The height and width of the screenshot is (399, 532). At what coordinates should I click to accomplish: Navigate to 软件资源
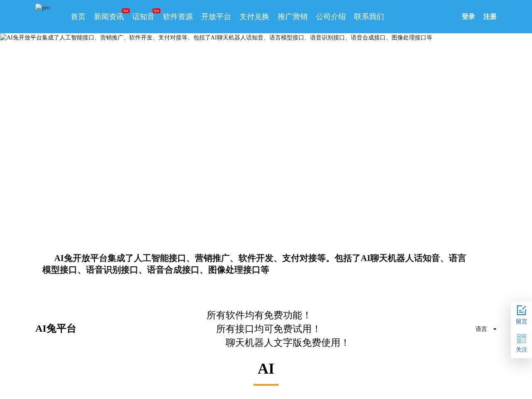(x=177, y=17)
